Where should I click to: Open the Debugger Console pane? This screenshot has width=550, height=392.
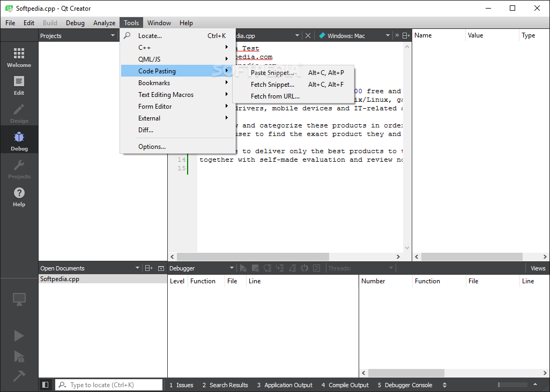tap(405, 385)
